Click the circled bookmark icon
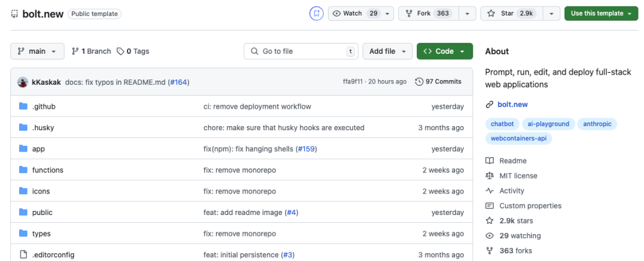The image size is (644, 261). click(316, 13)
